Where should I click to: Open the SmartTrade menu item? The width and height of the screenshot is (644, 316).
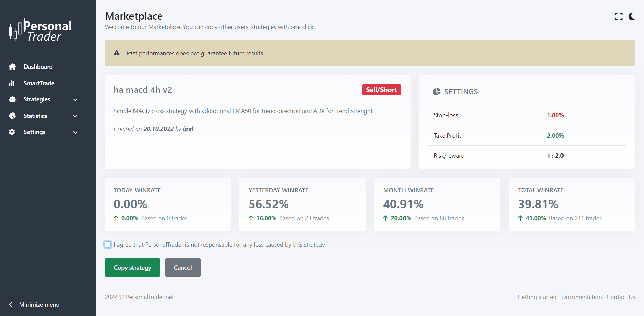pyautogui.click(x=39, y=83)
